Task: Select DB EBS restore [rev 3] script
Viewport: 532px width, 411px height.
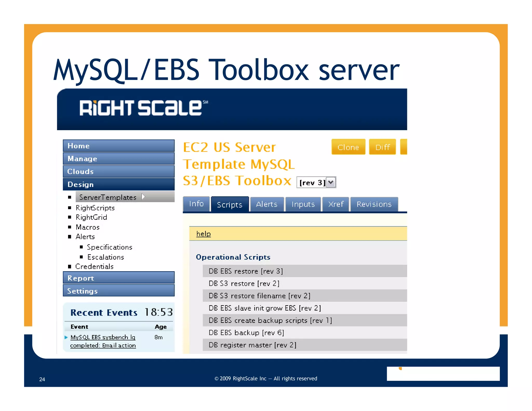Action: (x=305, y=271)
